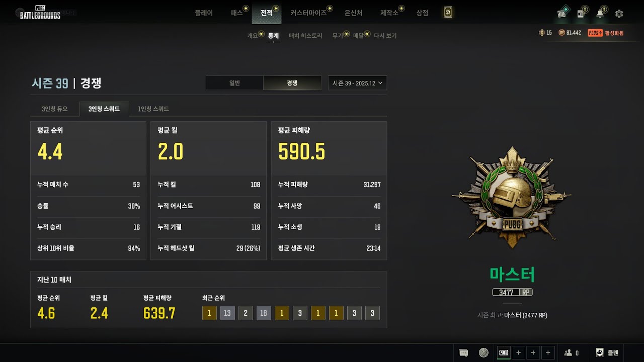The width and height of the screenshot is (644, 362).
Task: Open the 전적 menu
Action: (267, 13)
